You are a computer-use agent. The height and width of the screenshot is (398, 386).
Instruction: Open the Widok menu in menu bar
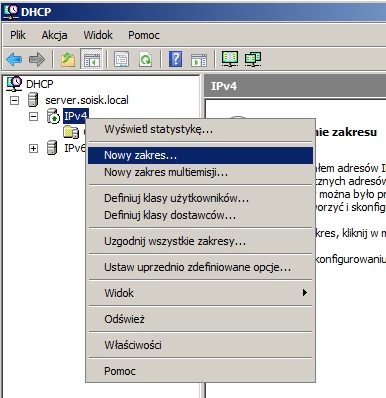[x=98, y=35]
